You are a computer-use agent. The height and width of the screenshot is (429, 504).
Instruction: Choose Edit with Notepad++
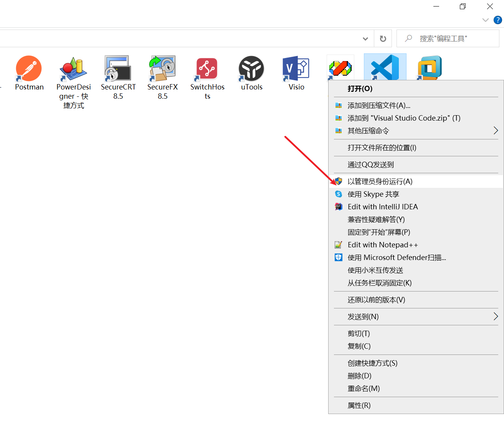click(x=416, y=245)
